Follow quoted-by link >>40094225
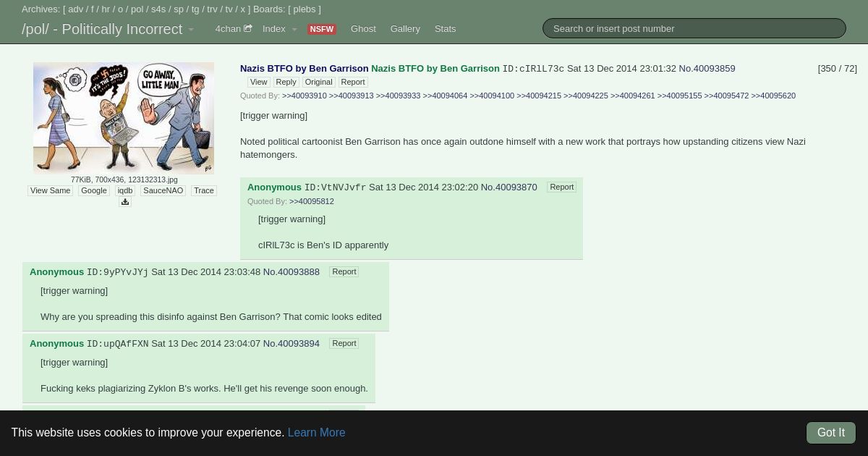868x456 pixels. click(x=586, y=96)
